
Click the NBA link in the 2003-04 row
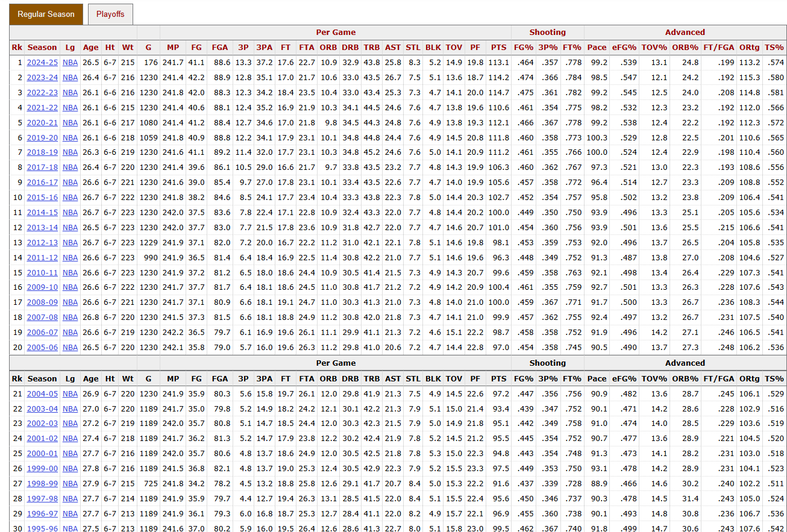(71, 409)
